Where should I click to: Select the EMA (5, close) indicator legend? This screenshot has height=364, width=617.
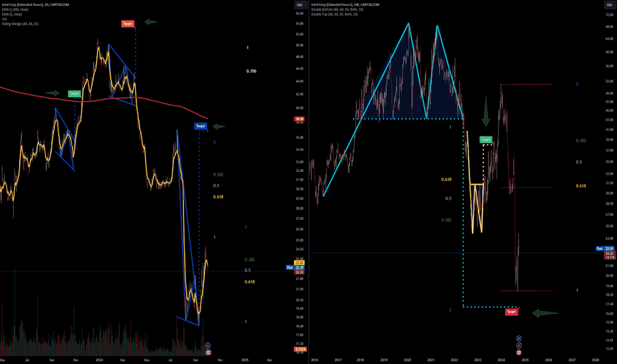coord(12,14)
